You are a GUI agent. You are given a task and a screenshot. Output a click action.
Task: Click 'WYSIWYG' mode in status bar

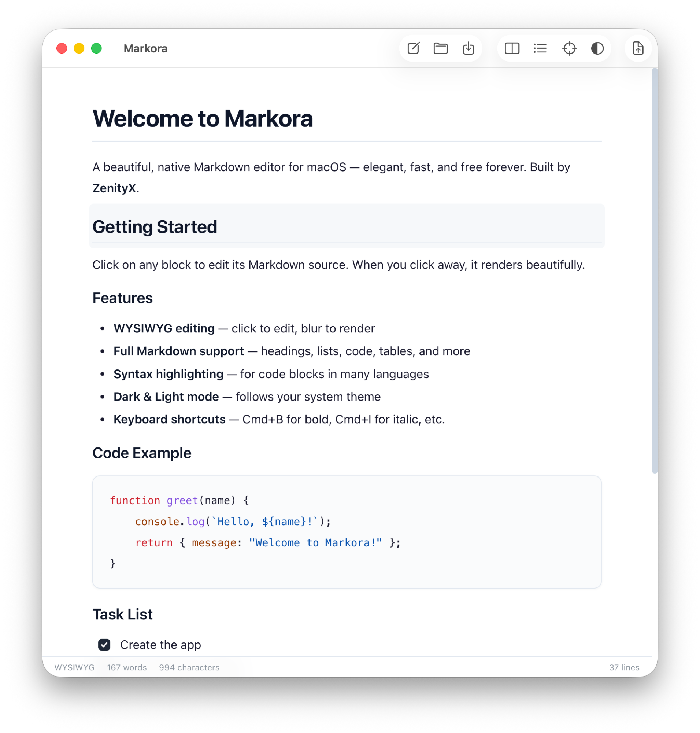[75, 668]
